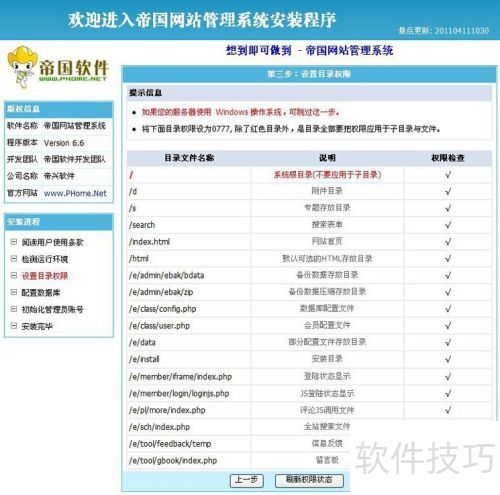Click the /search directory name
Screen dimensions: 500x495
pos(142,225)
